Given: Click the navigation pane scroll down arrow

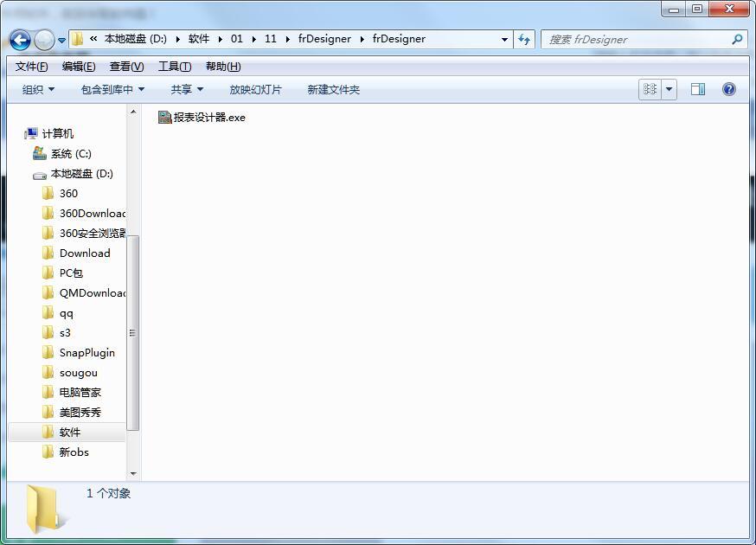Looking at the screenshot, I should coord(133,473).
